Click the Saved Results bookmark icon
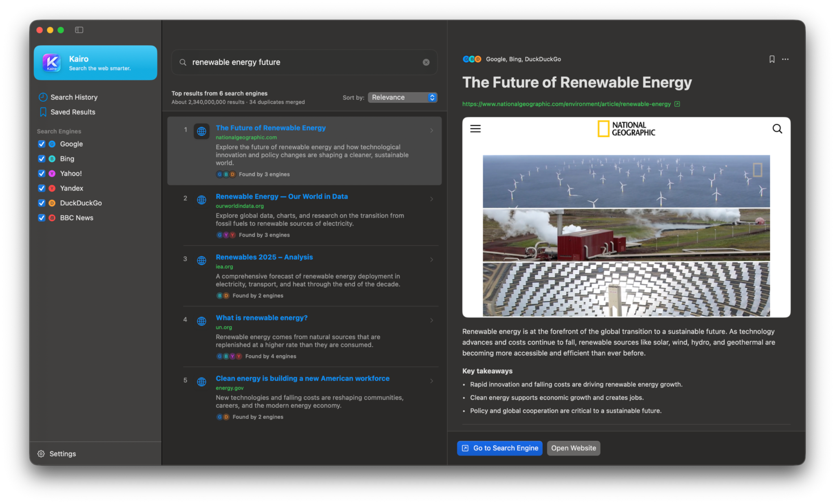Image resolution: width=835 pixels, height=504 pixels. (43, 112)
